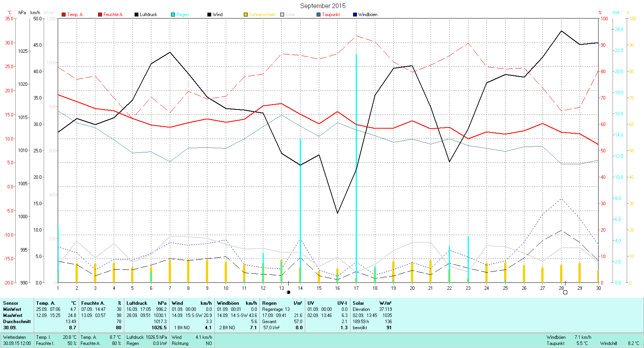The image size is (644, 348).
Task: Click the 'Regentage: 13' entry
Action: (276, 309)
